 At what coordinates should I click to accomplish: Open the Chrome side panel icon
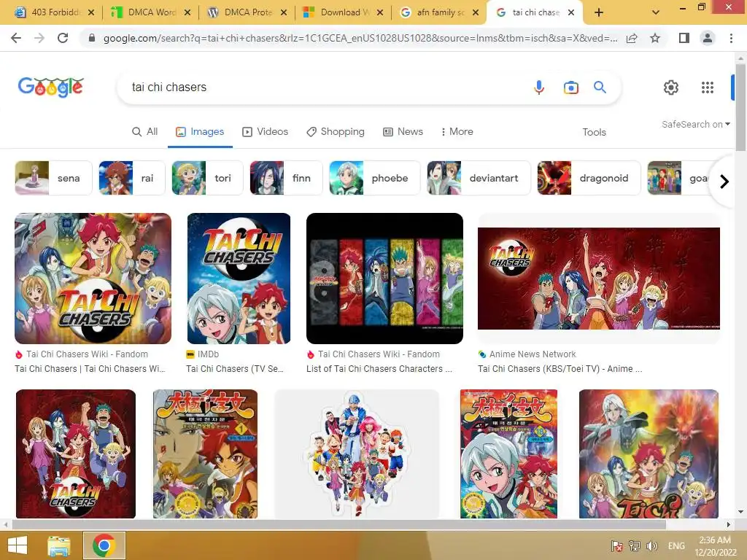(x=684, y=38)
